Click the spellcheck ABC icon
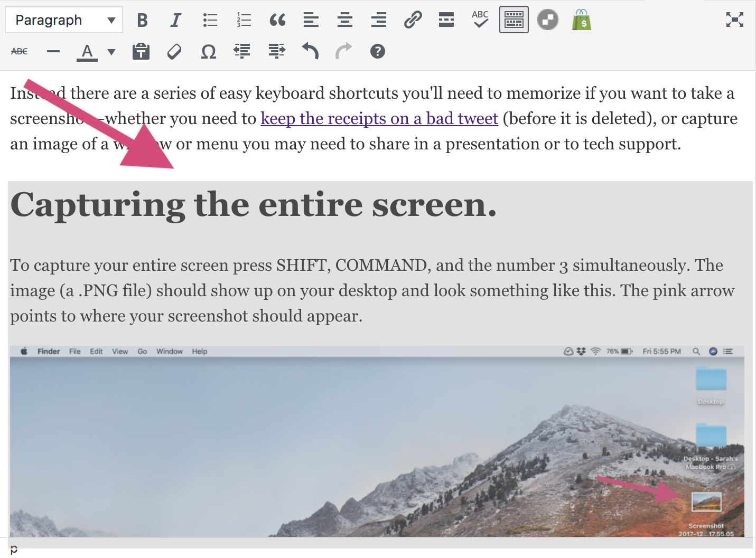This screenshot has height=558, width=756. (480, 20)
